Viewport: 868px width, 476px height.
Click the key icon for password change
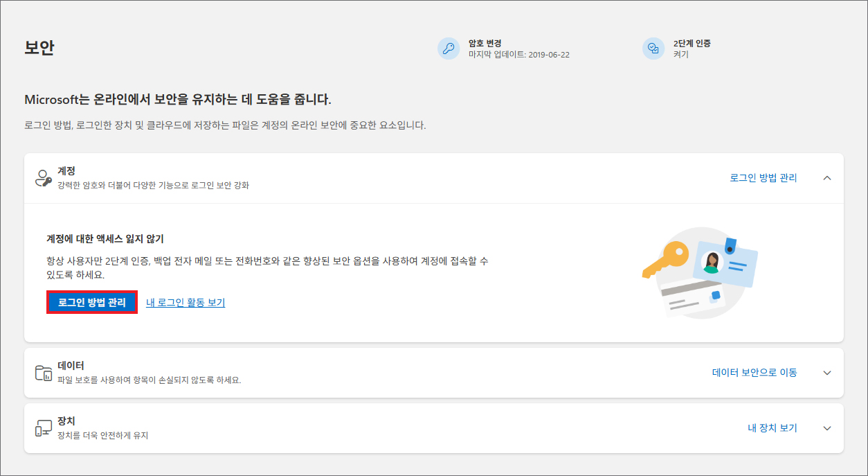(449, 49)
